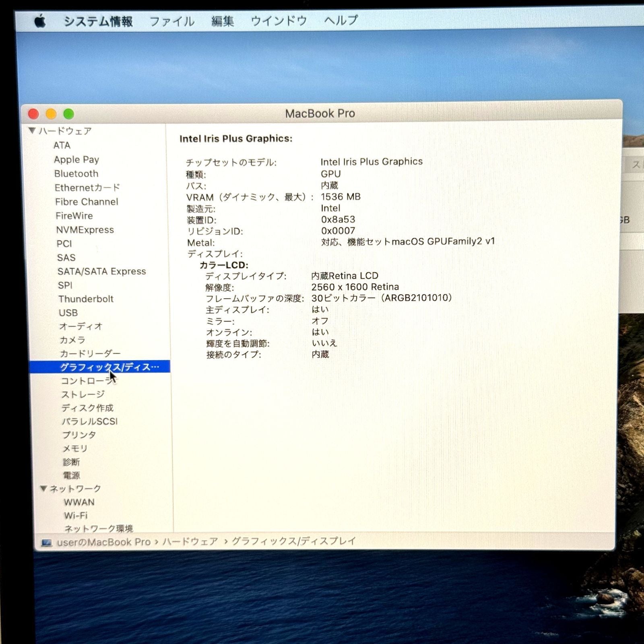The height and width of the screenshot is (644, 644).
Task: Click the Metal GPUFamily2 v1 value
Action: pos(408,242)
